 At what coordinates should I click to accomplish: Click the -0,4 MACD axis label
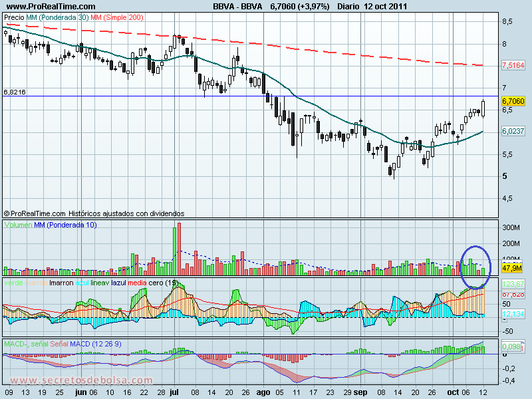(x=508, y=380)
